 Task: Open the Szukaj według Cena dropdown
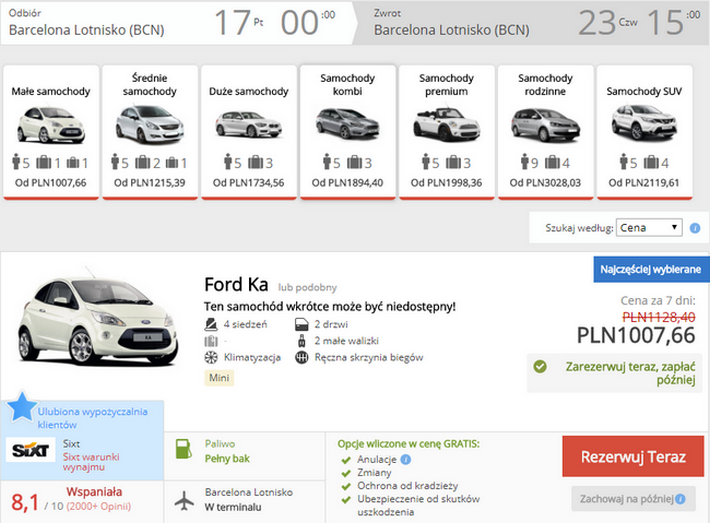[x=649, y=227]
